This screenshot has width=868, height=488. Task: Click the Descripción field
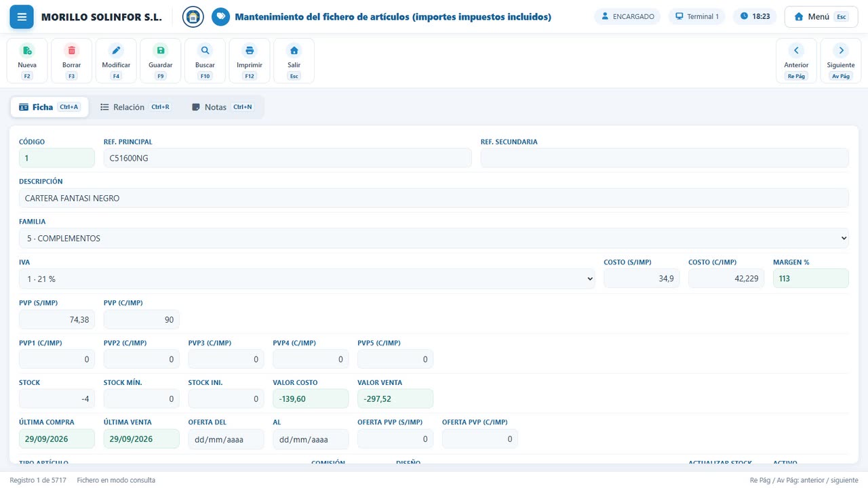[434, 198]
